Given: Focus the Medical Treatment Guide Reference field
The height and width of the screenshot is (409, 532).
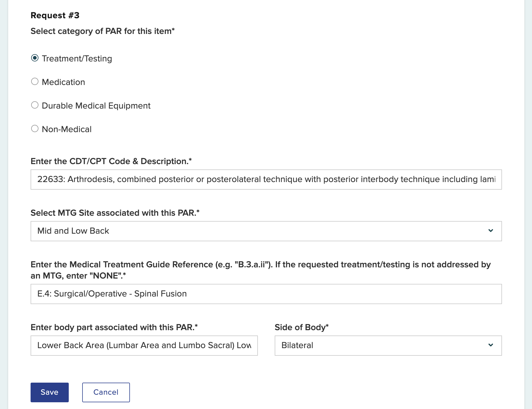Looking at the screenshot, I should coord(265,294).
